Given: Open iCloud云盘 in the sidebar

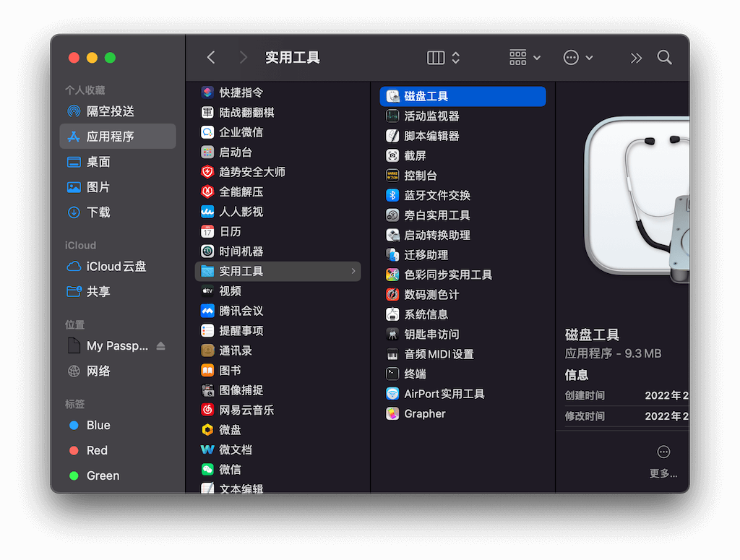Looking at the screenshot, I should [x=116, y=267].
